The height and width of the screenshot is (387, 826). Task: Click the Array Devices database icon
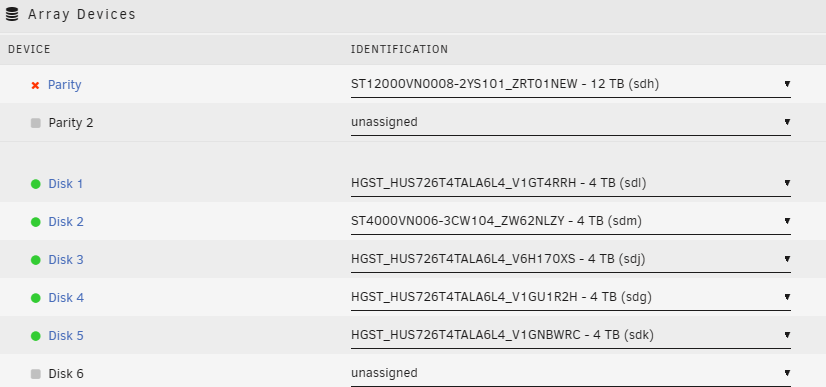point(12,14)
